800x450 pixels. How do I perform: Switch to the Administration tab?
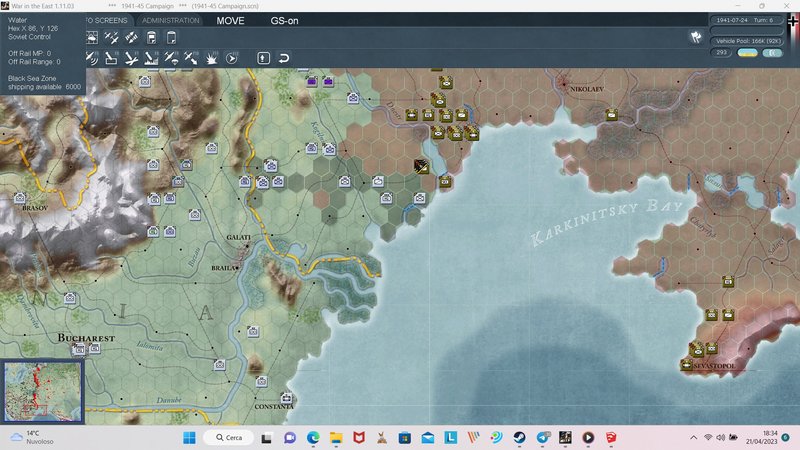point(170,20)
